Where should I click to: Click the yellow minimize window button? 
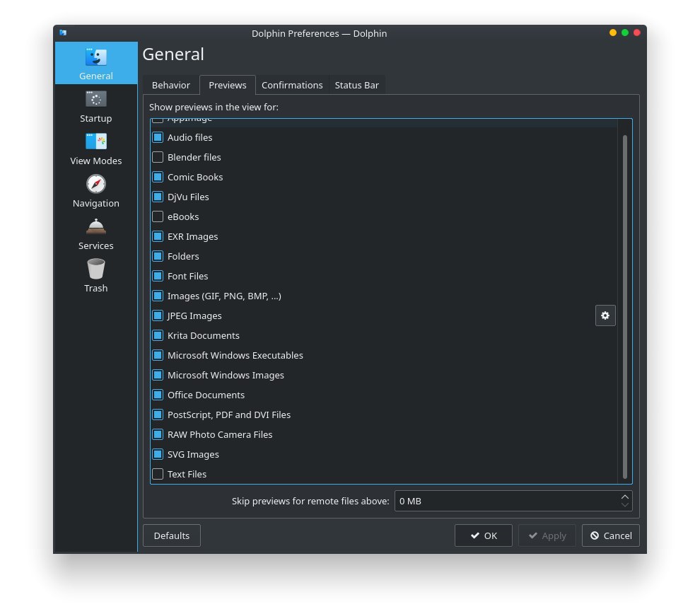pos(613,33)
